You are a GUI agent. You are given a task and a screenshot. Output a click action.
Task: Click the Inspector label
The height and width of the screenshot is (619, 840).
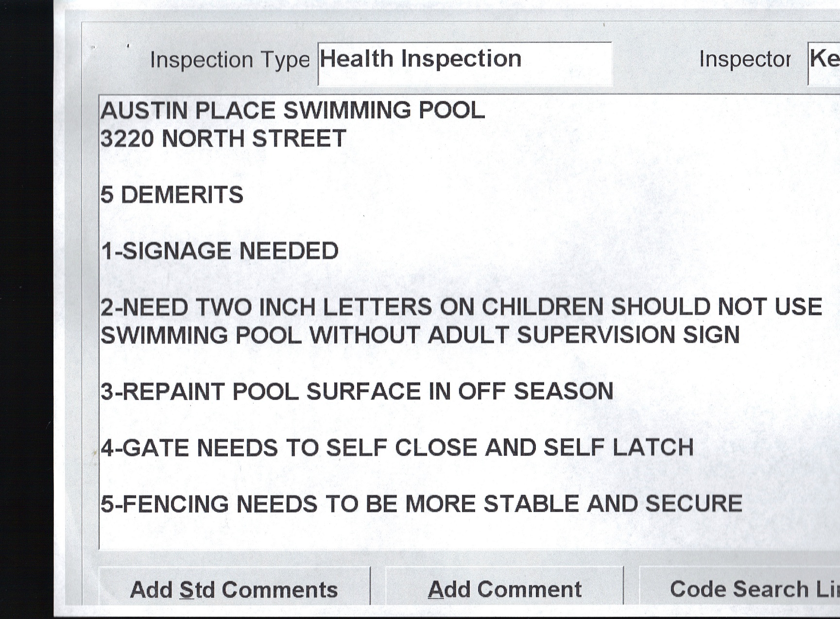744,60
